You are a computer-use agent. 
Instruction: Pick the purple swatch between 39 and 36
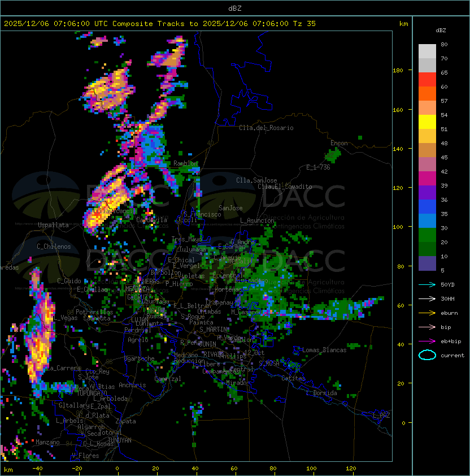tap(427, 193)
